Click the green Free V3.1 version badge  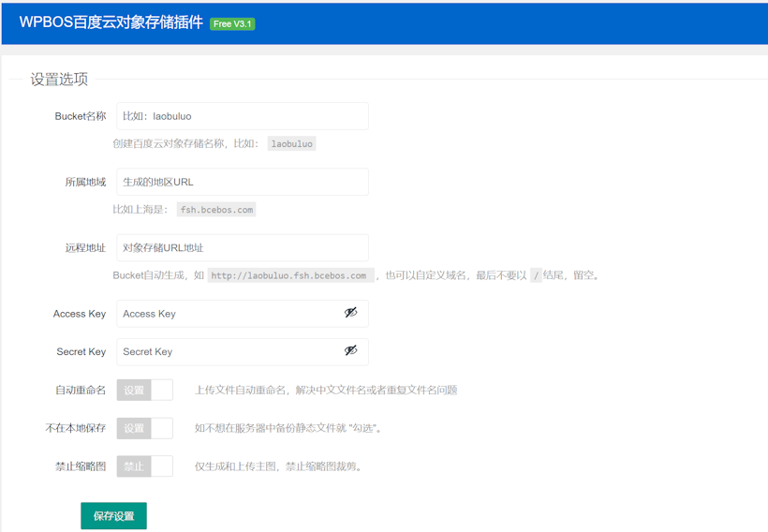232,23
